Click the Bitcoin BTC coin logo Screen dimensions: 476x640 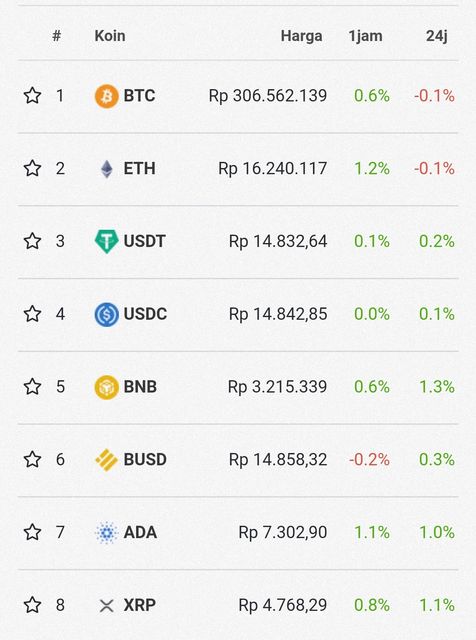coord(107,96)
